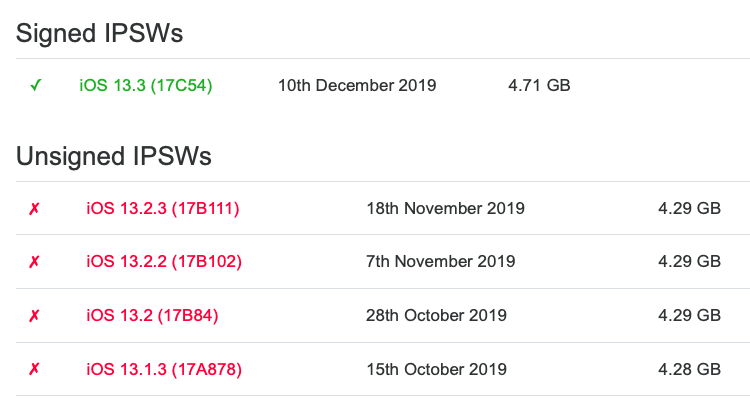Click the Unsigned IPSWs heading
This screenshot has width=750, height=403.
click(x=114, y=157)
